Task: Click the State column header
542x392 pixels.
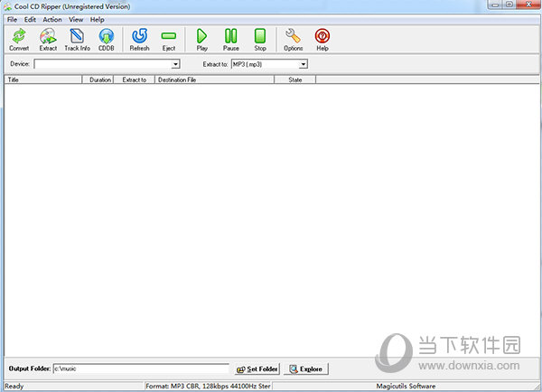Action: click(294, 79)
